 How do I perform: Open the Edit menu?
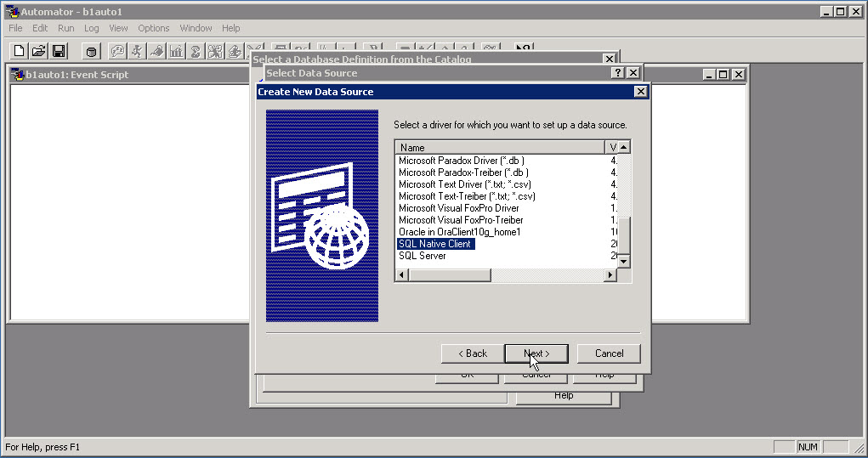click(x=40, y=28)
